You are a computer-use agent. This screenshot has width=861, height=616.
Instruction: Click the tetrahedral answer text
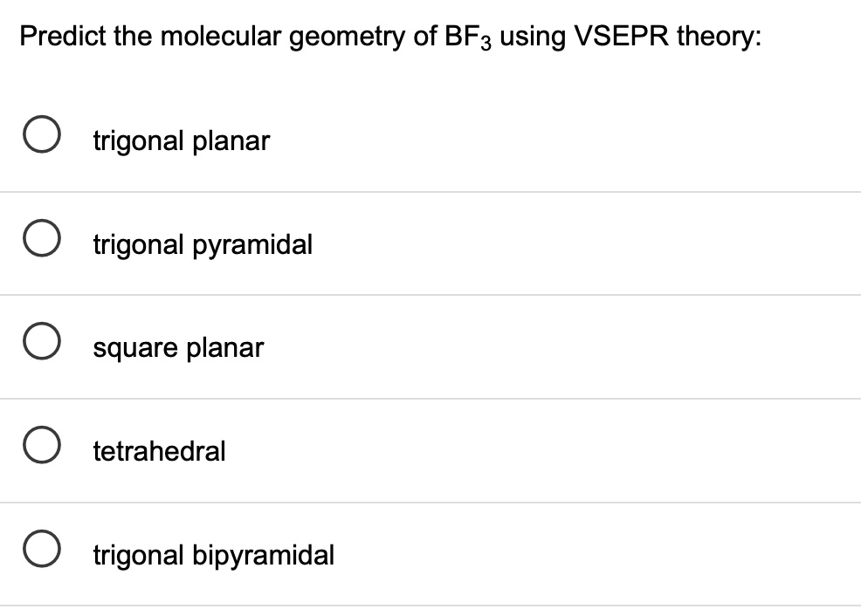(159, 451)
